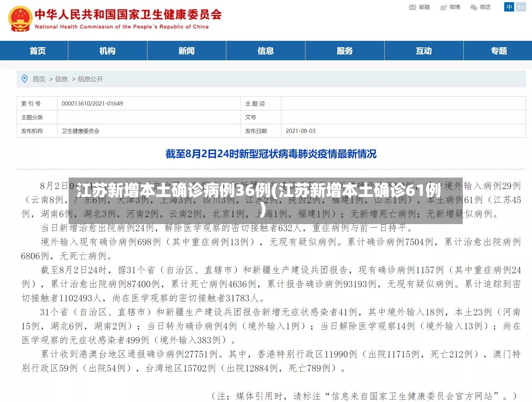This screenshot has width=532, height=402.
Task: Click the WeChat icon
Action: 474,7
